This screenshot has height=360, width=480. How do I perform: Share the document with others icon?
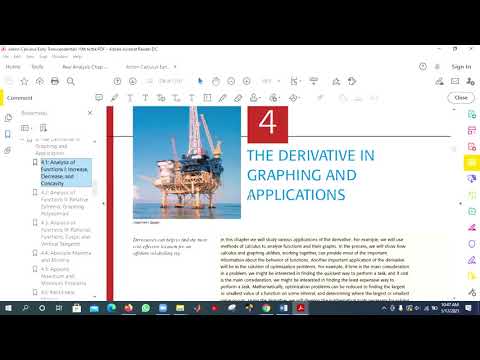click(x=470, y=81)
